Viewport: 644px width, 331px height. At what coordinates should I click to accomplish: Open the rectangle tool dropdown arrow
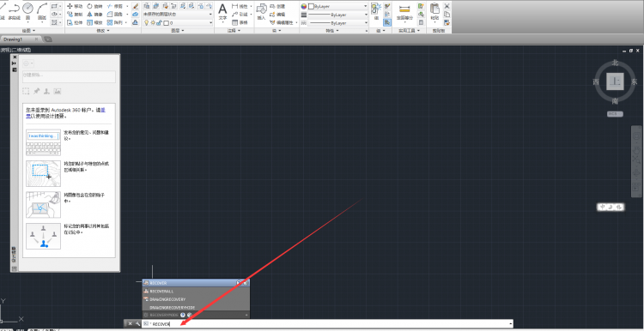point(60,7)
